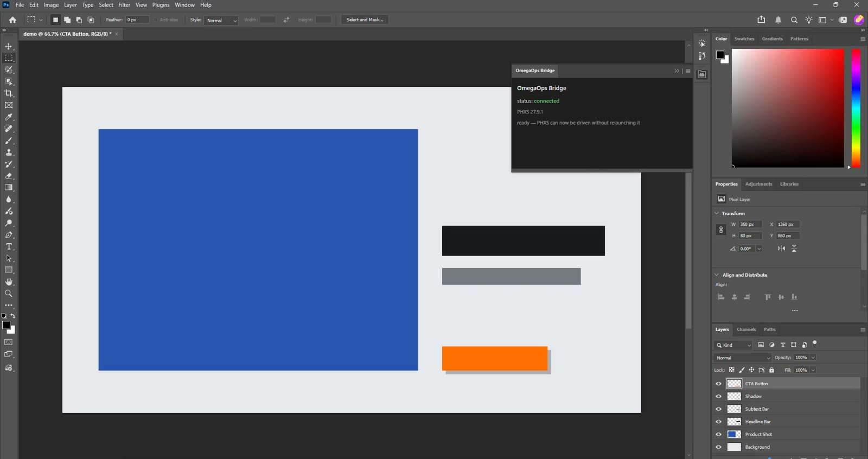Viewport: 868px width, 459px height.
Task: Switch to the Channels tab
Action: point(746,329)
